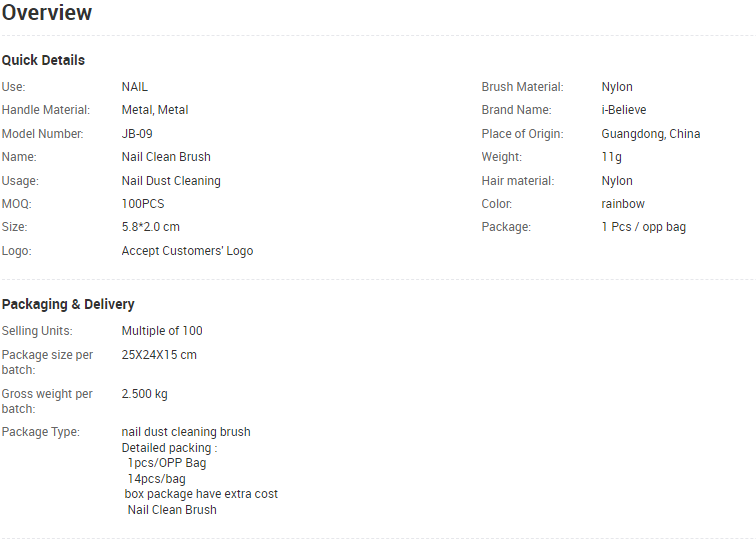Click the Overview heading
The image size is (756, 546).
(x=47, y=13)
